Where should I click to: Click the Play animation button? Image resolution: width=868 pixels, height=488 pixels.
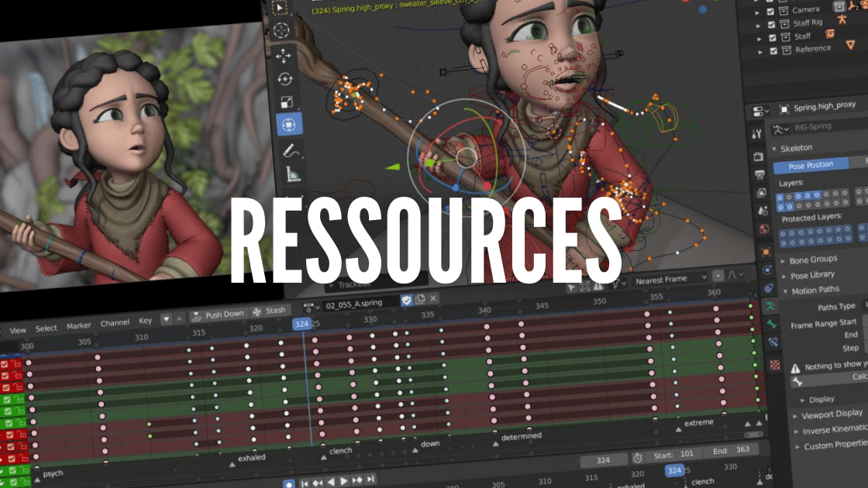tap(343, 481)
